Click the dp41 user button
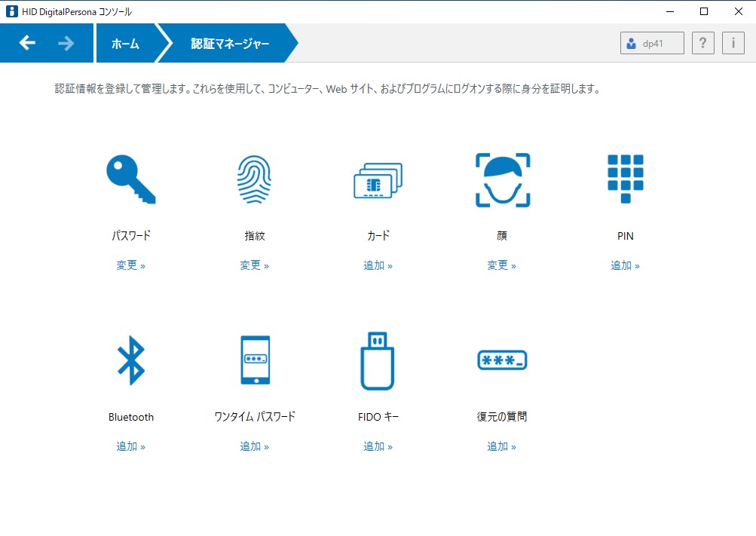 tap(652, 43)
